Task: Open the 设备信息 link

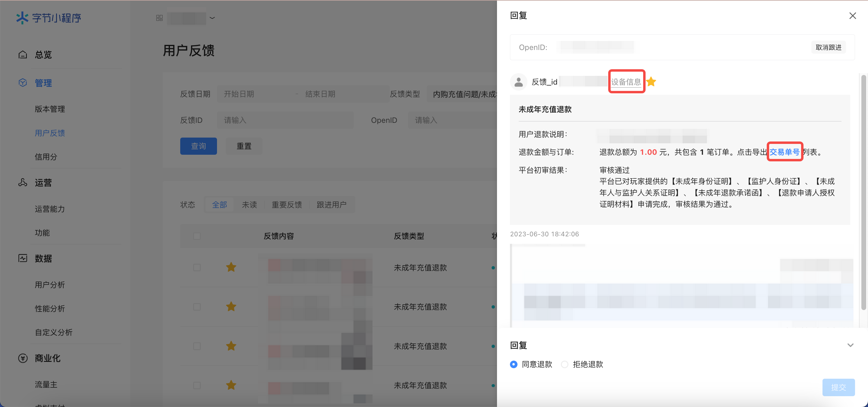Action: pyautogui.click(x=626, y=82)
